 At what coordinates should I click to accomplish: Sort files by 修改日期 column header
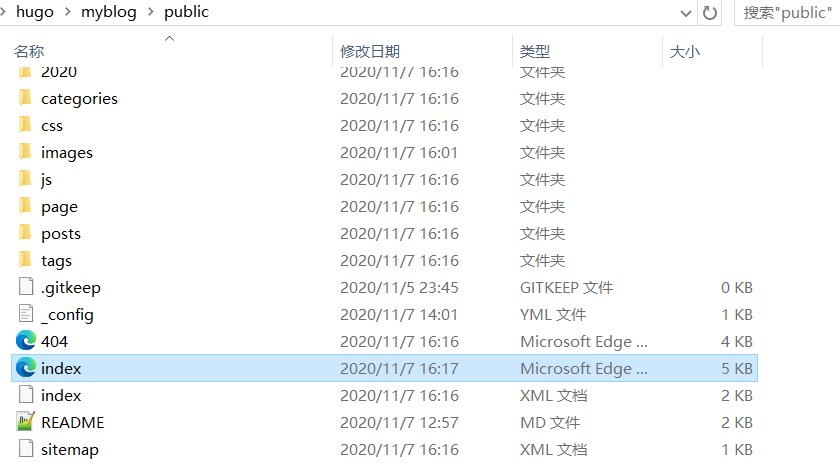tap(370, 51)
